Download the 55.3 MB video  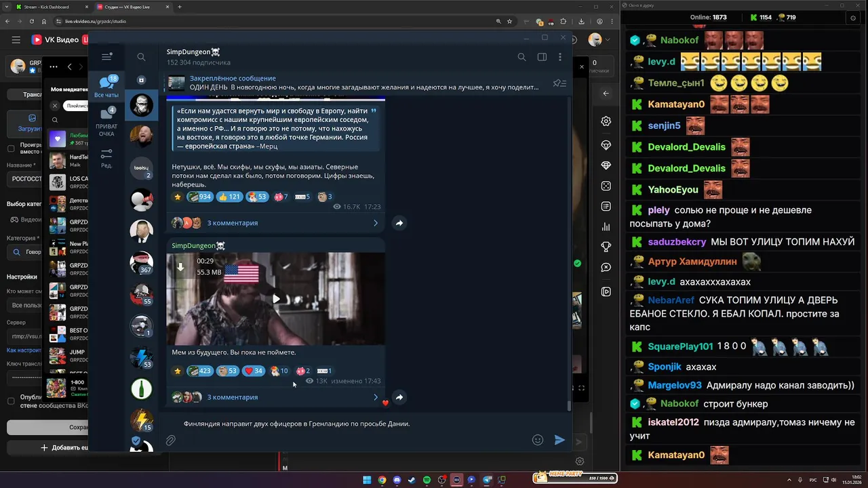(x=180, y=266)
